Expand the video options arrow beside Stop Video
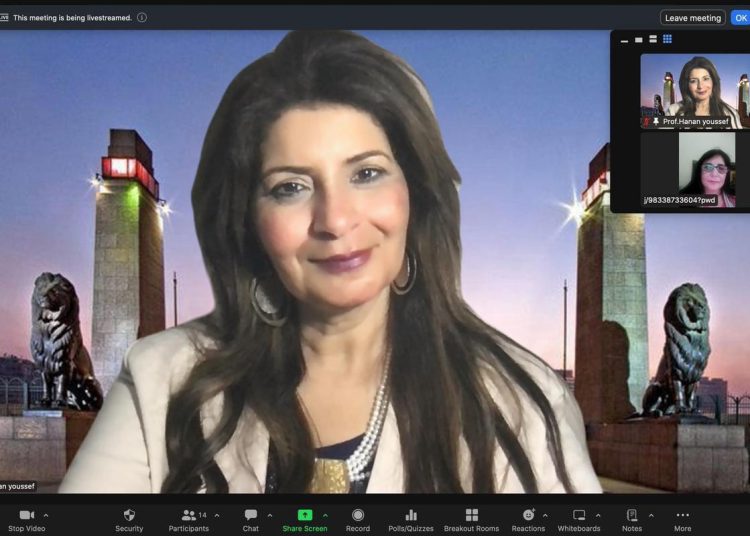The image size is (750, 536). click(x=46, y=515)
